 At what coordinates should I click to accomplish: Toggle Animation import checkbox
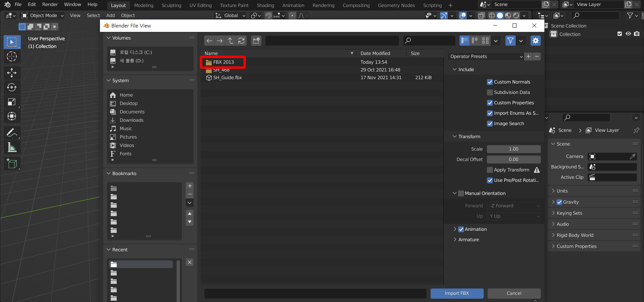click(461, 229)
